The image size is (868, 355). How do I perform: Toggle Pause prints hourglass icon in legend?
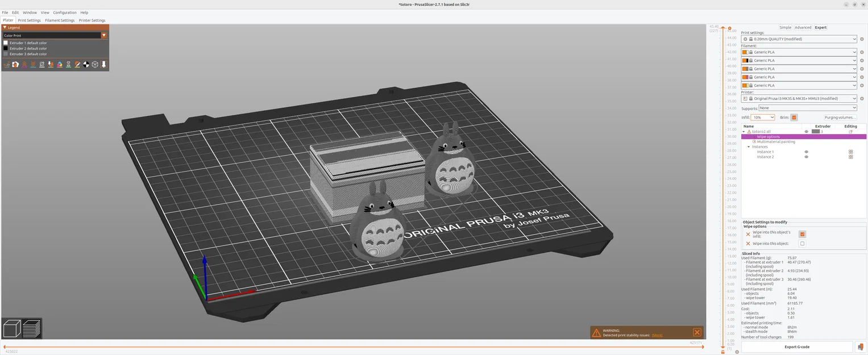tap(68, 65)
